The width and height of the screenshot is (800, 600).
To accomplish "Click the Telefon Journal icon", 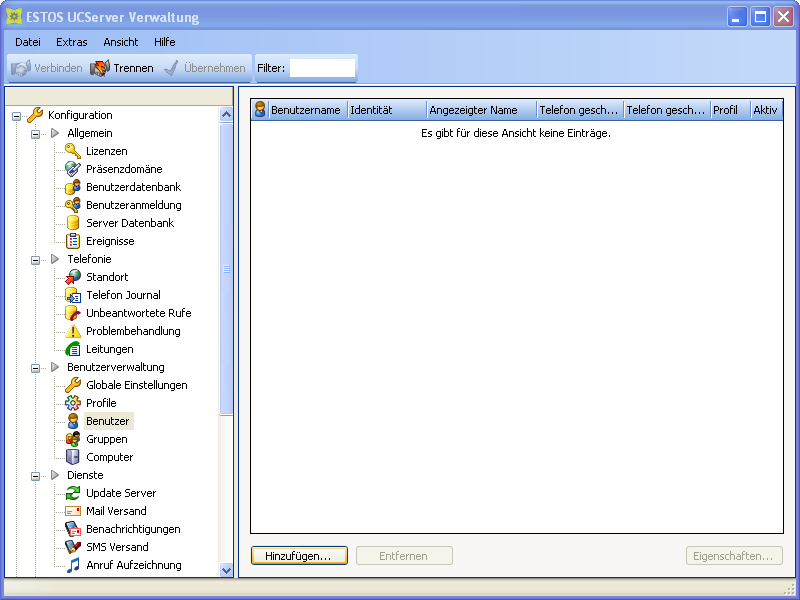I will (73, 295).
